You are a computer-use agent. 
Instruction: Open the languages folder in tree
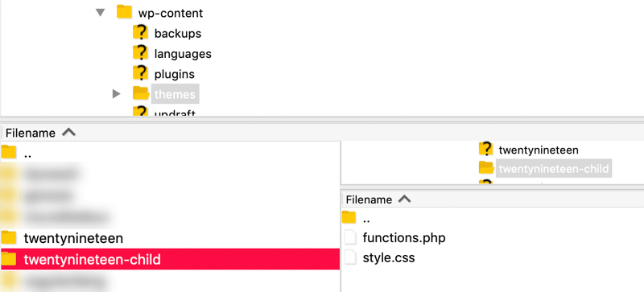point(183,53)
